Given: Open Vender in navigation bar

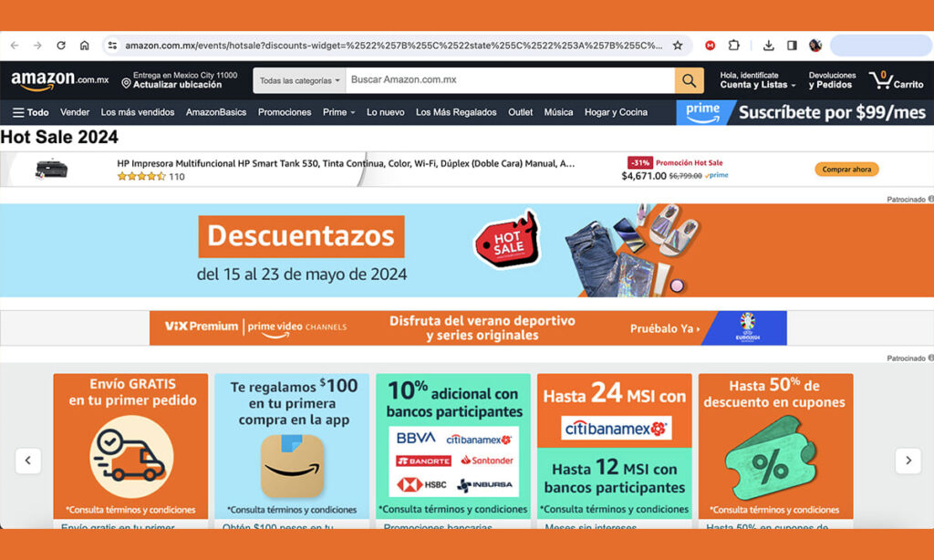Looking at the screenshot, I should (x=75, y=112).
